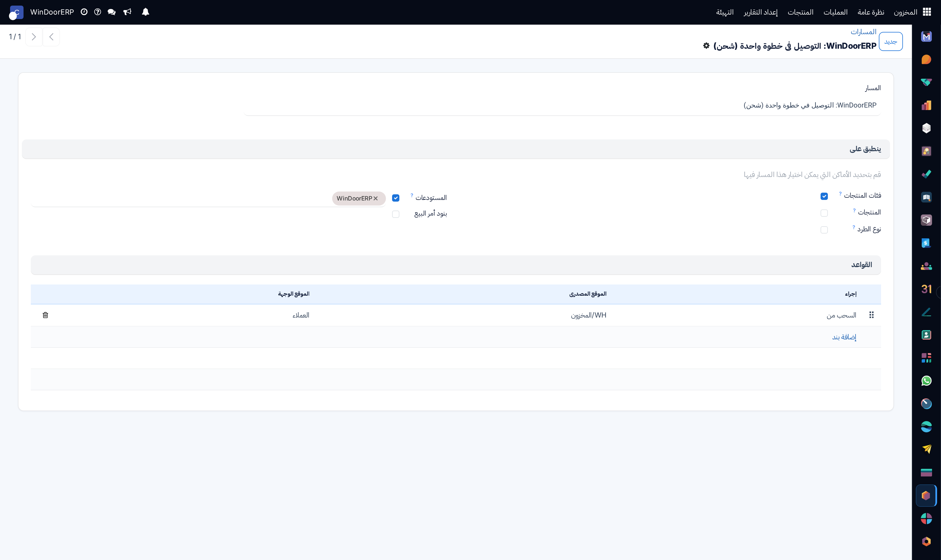Open the Dashboards tiles app icon
The image size is (941, 560).
tap(926, 358)
